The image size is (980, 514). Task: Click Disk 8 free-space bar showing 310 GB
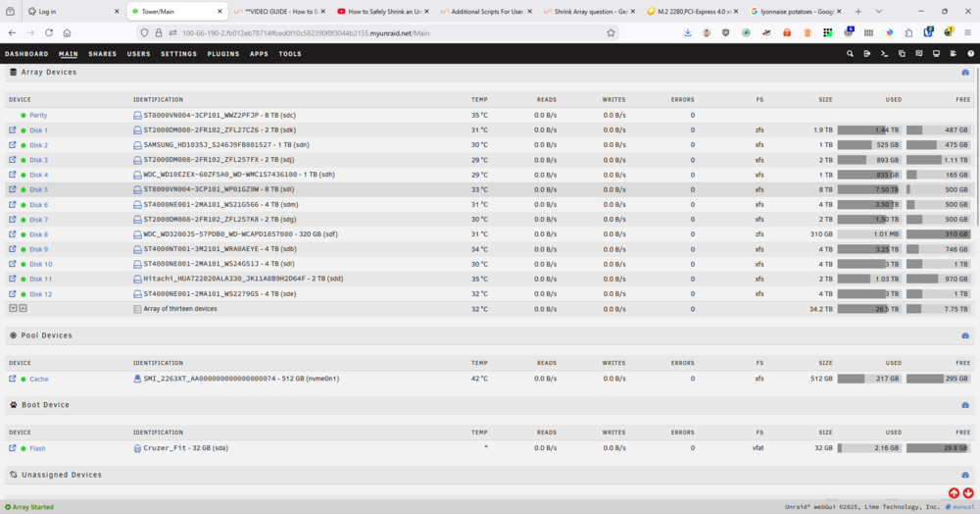point(938,233)
